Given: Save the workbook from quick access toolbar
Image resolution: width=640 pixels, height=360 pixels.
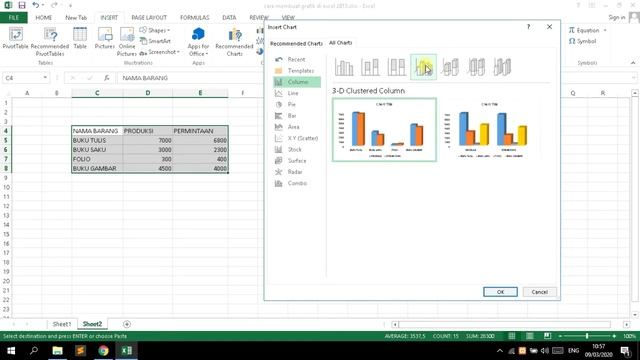Looking at the screenshot, I should [x=22, y=5].
